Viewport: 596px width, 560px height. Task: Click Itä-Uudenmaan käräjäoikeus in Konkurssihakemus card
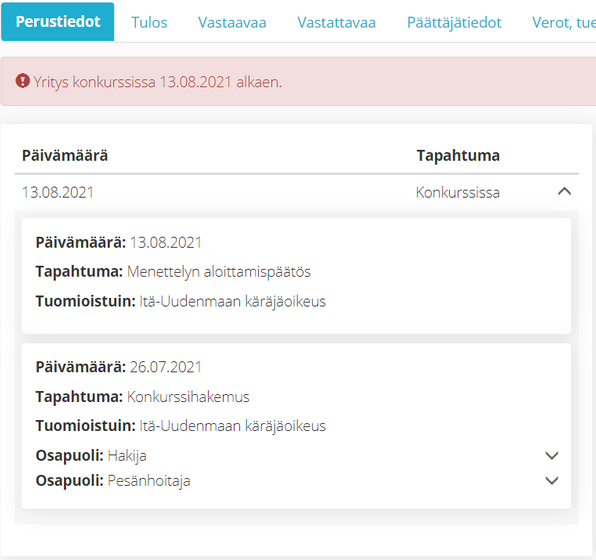click(x=233, y=426)
